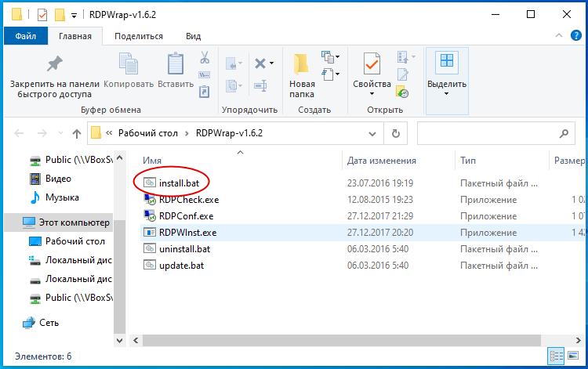The width and height of the screenshot is (588, 369).
Task: Click the new item icon in Создать
Action: 328,57
